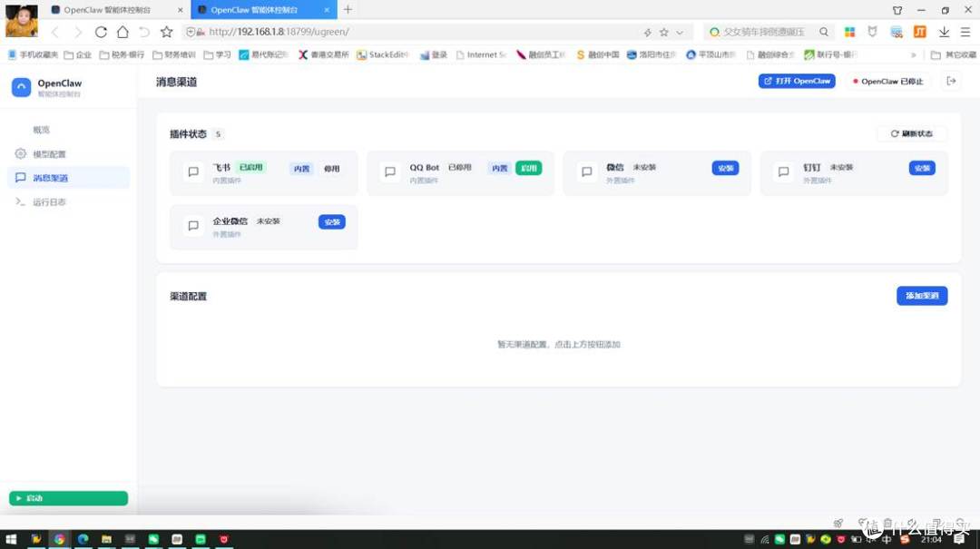Open File Explorer from the taskbar
The width and height of the screenshot is (980, 549).
coord(106,539)
